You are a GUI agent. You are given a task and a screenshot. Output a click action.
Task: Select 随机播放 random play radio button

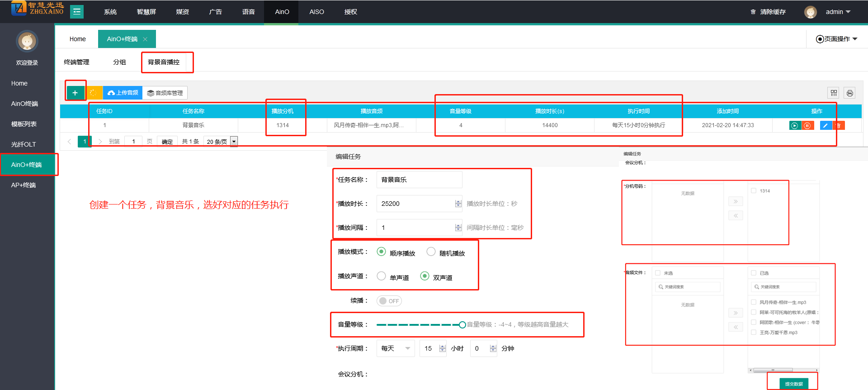(x=431, y=252)
